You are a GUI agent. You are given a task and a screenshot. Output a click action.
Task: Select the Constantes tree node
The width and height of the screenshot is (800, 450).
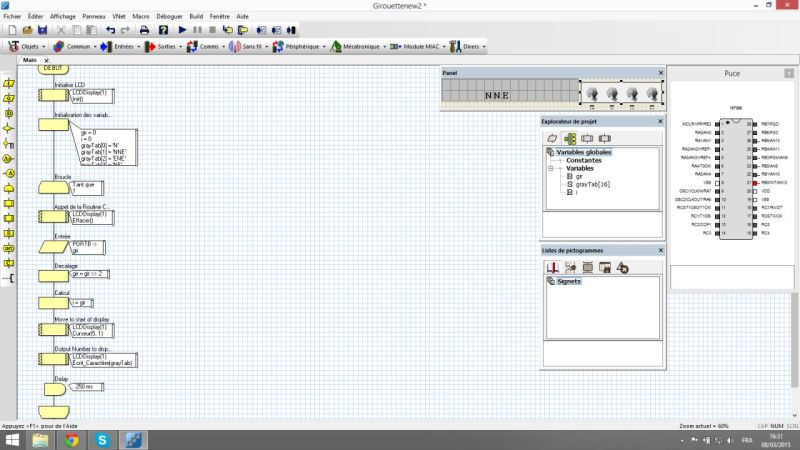(x=584, y=160)
